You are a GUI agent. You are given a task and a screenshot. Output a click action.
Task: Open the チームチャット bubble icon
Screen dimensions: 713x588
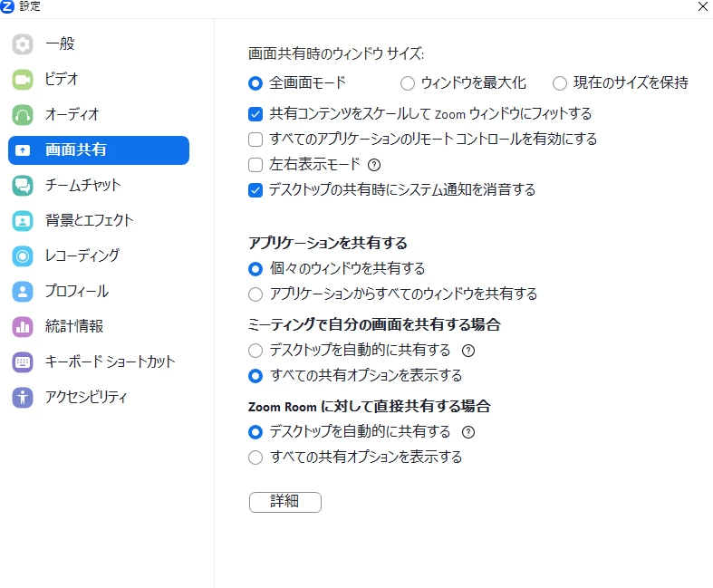(x=23, y=186)
